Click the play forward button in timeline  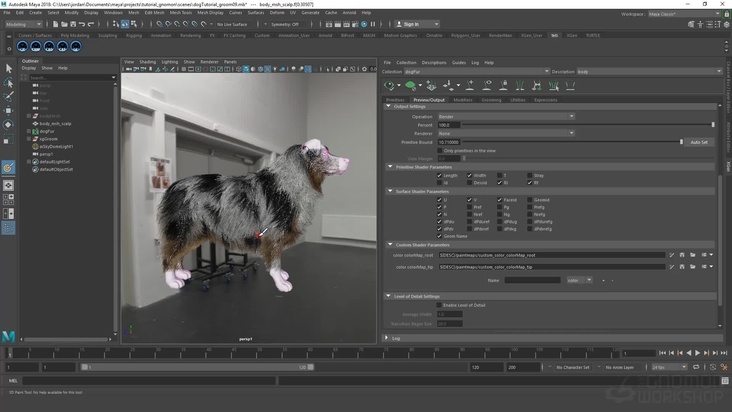[697, 352]
